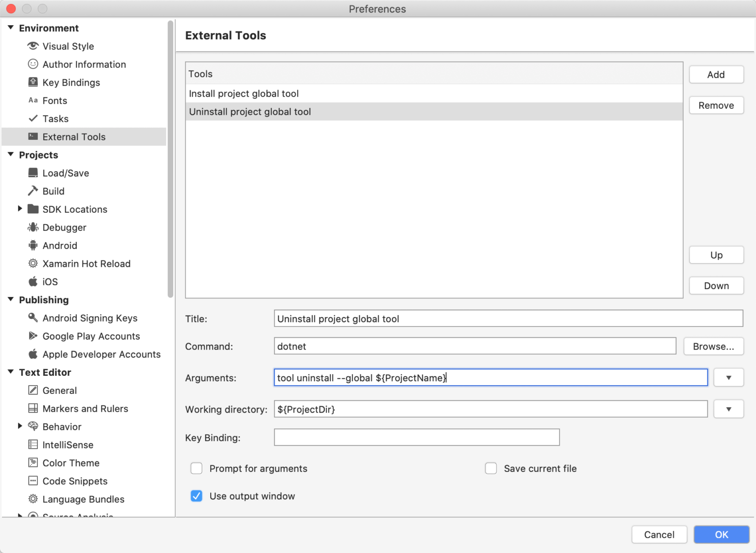Click the Key Bindings icon
756x553 pixels.
pyautogui.click(x=32, y=82)
